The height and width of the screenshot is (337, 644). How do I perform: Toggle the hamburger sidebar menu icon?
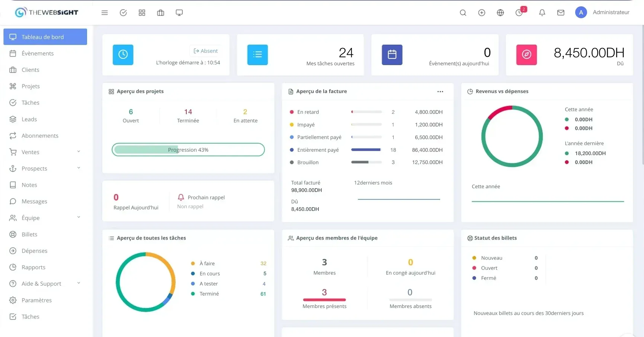click(105, 13)
